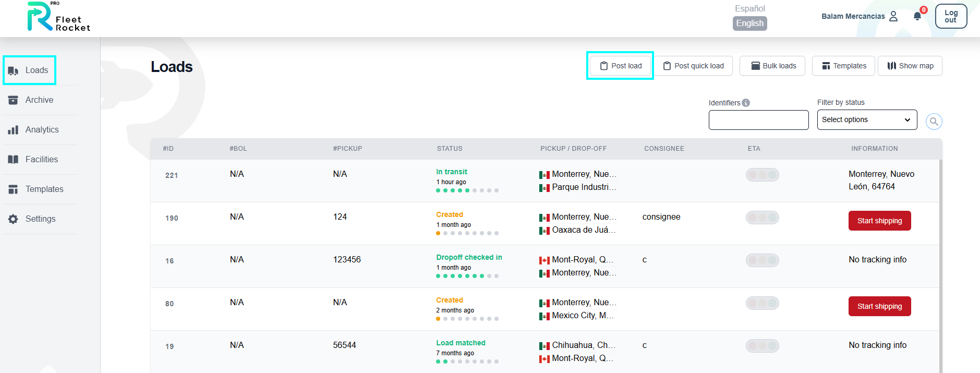Screen dimensions: 980x373
Task: Open Facilities in sidebar
Action: click(x=42, y=160)
